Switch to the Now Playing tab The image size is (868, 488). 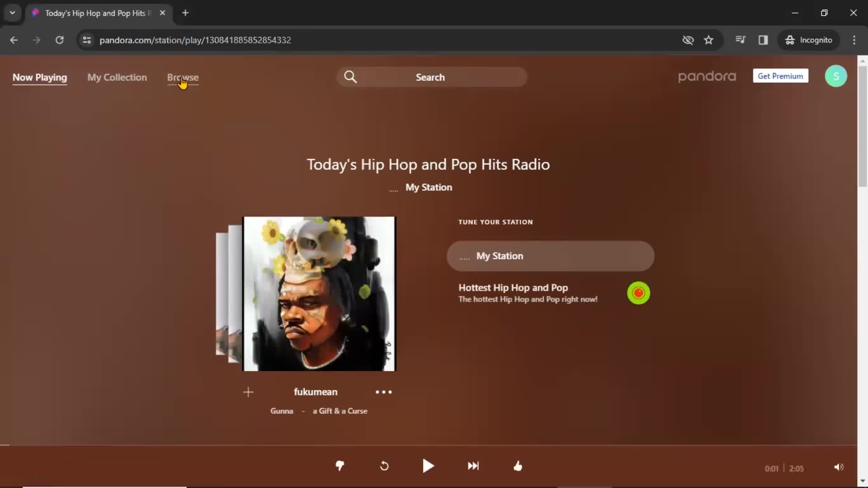tap(40, 77)
